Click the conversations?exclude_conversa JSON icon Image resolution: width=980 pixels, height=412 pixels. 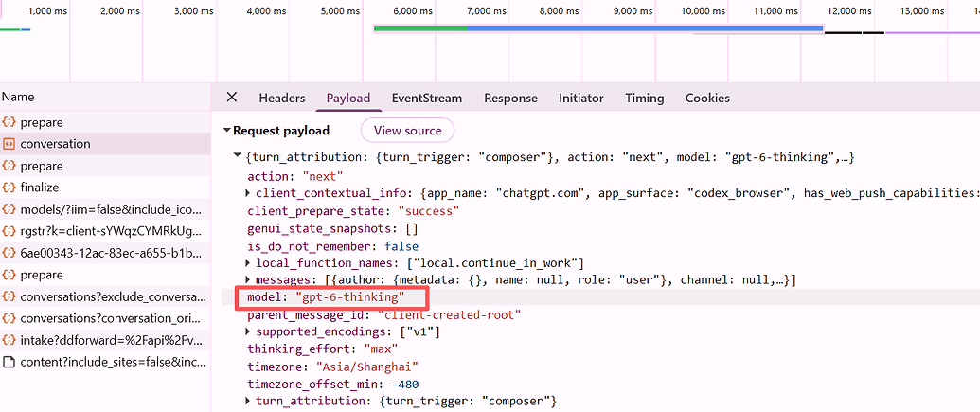[x=9, y=296]
